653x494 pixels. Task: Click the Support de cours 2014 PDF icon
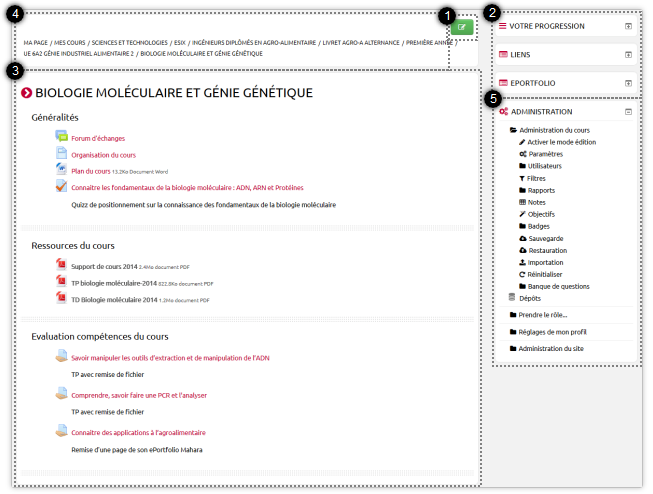[x=62, y=266]
